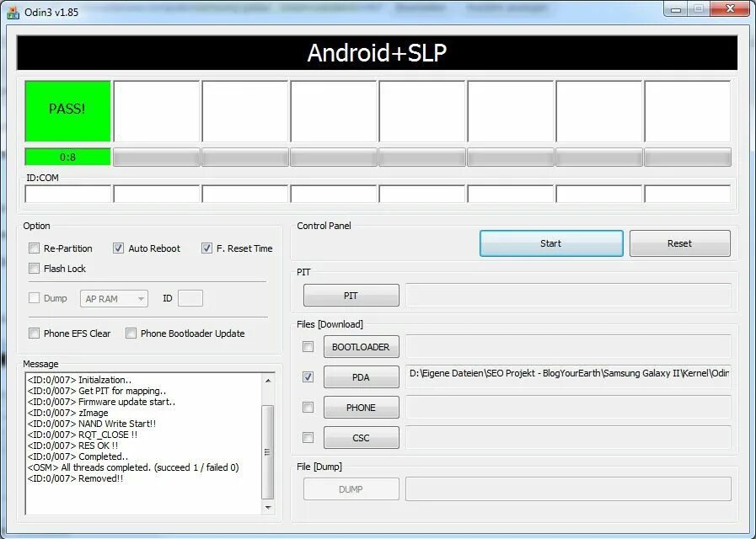Uncheck the PDA file checkbox

click(308, 377)
